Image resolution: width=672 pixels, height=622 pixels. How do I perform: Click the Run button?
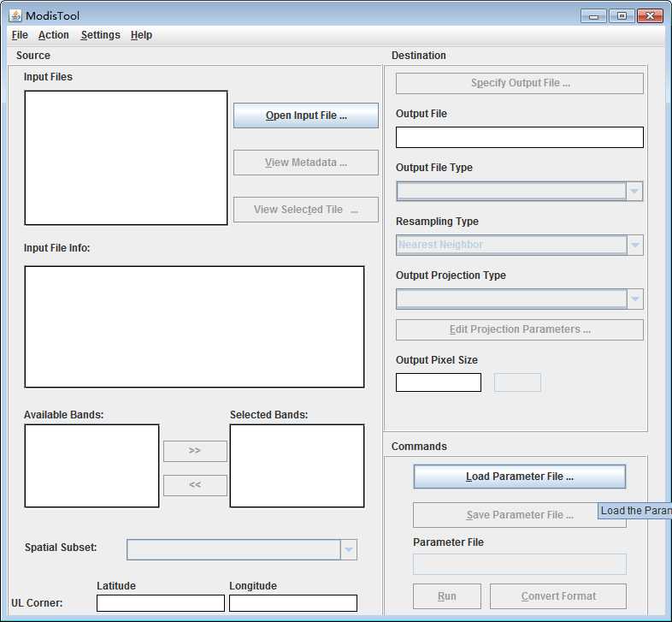coord(447,596)
